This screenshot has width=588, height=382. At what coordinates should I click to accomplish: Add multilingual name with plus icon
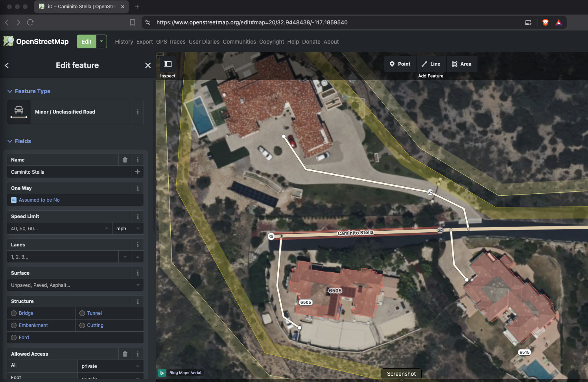138,172
